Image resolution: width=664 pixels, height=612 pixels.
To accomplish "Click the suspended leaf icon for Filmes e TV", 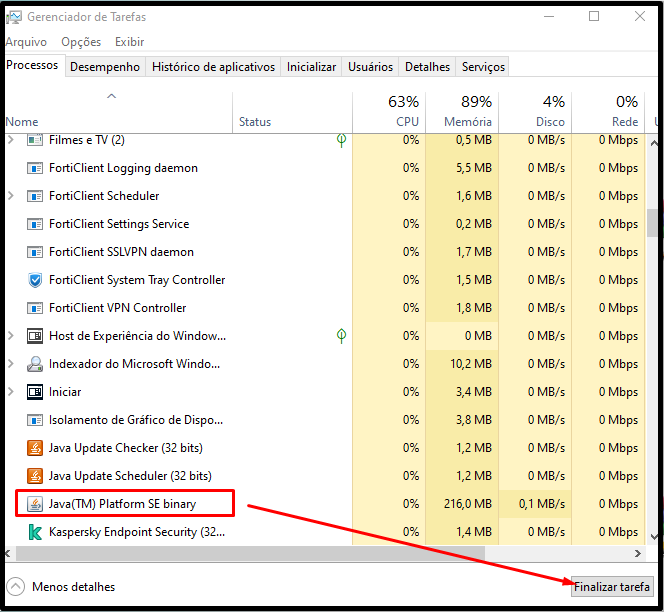I will click(x=341, y=140).
